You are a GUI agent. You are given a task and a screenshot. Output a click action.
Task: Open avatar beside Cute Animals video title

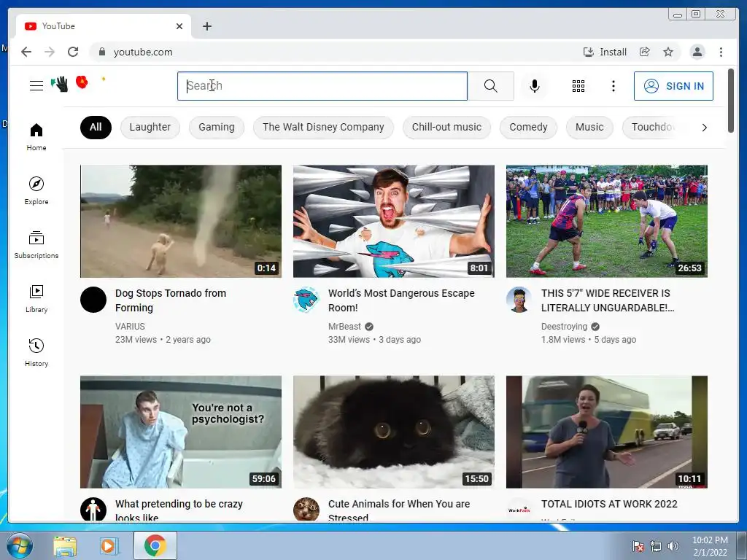[306, 509]
